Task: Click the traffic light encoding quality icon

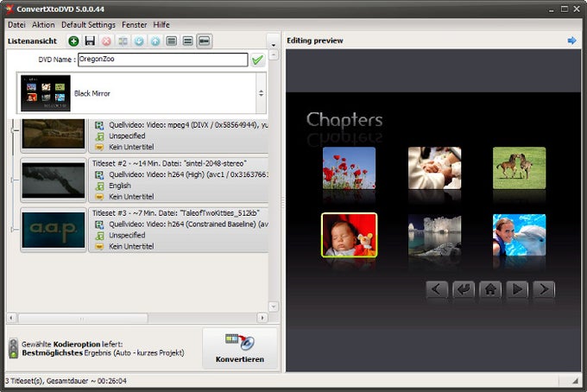Action: coord(14,348)
